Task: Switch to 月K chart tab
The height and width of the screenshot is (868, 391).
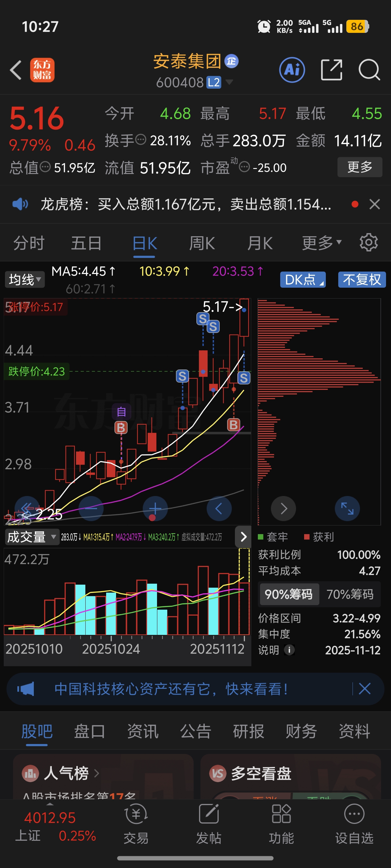Action: [x=260, y=243]
